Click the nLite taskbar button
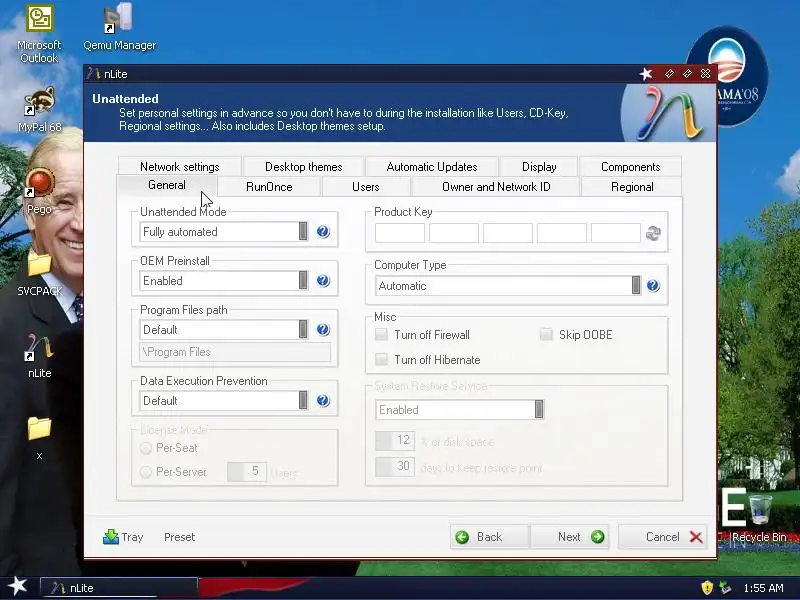 118,588
